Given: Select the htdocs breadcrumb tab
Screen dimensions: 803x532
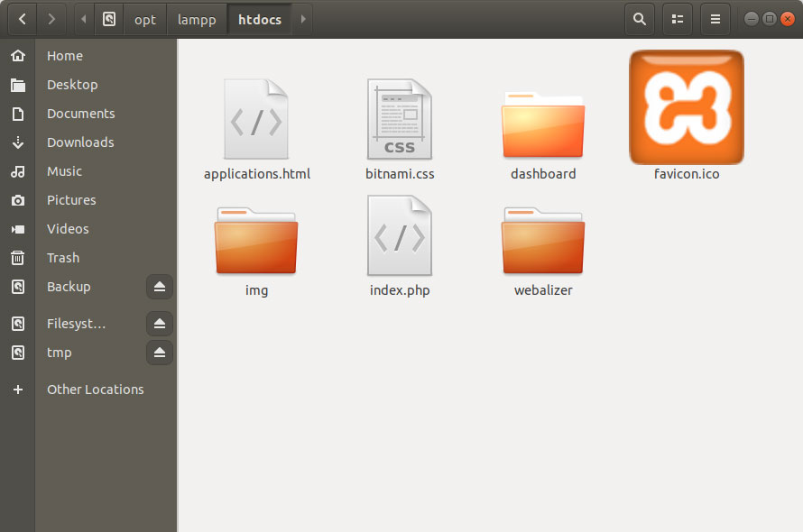Looking at the screenshot, I should coord(259,18).
